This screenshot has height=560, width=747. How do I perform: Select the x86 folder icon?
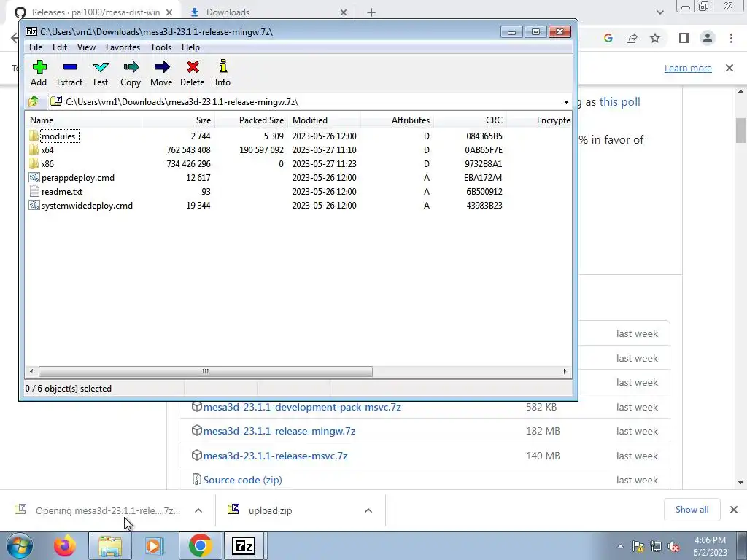pos(34,163)
